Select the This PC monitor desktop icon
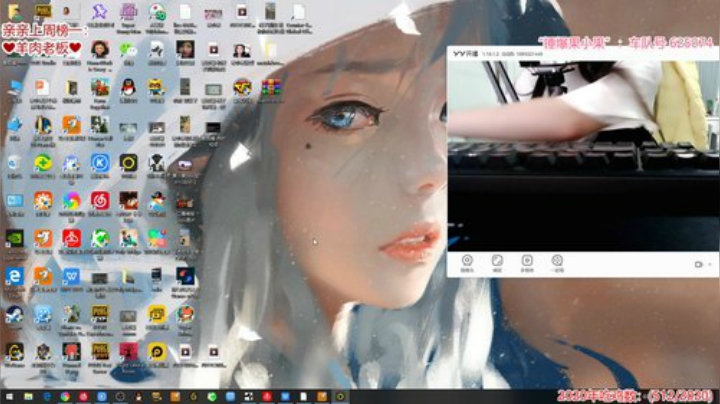The width and height of the screenshot is (720, 404). 15,87
